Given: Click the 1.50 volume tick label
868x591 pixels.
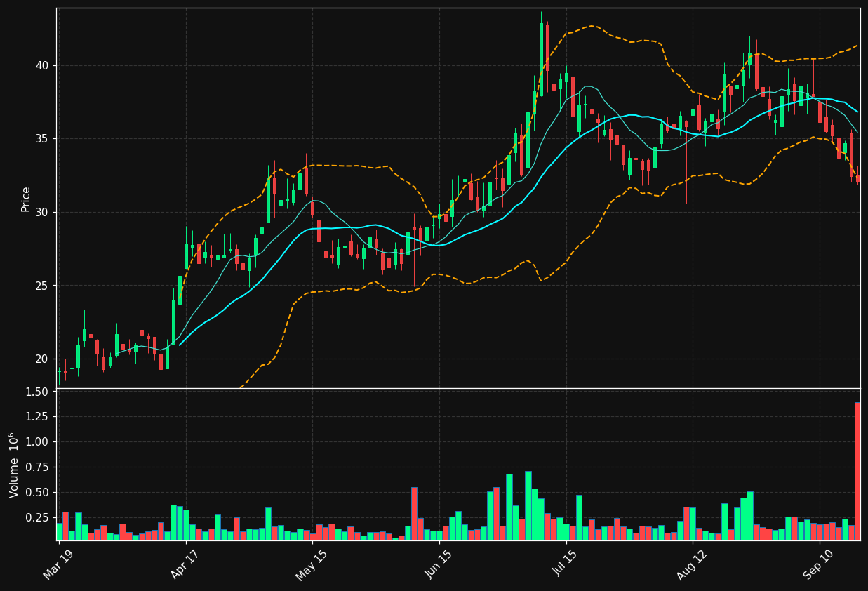Looking at the screenshot, I should [x=39, y=392].
